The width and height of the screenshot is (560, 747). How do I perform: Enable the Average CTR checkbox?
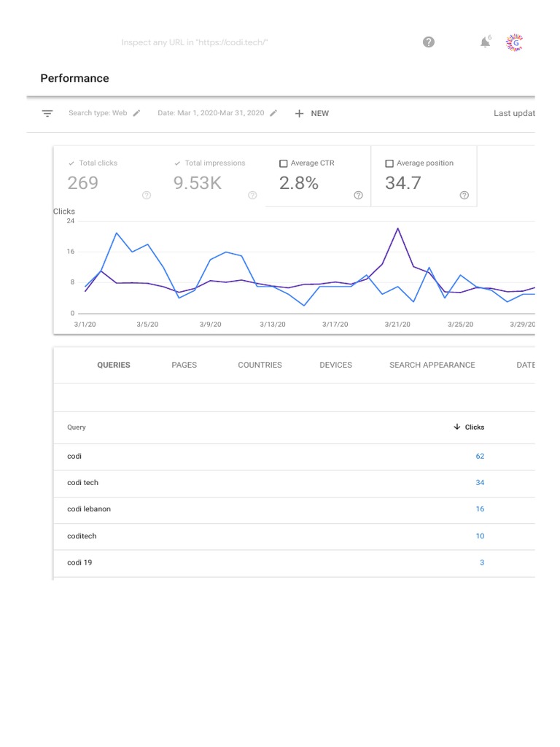click(x=284, y=163)
